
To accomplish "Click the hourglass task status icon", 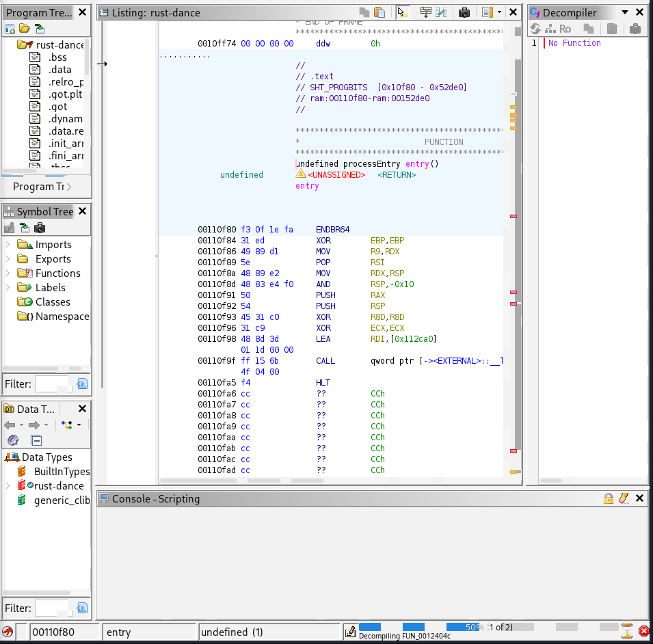I will click(x=627, y=631).
